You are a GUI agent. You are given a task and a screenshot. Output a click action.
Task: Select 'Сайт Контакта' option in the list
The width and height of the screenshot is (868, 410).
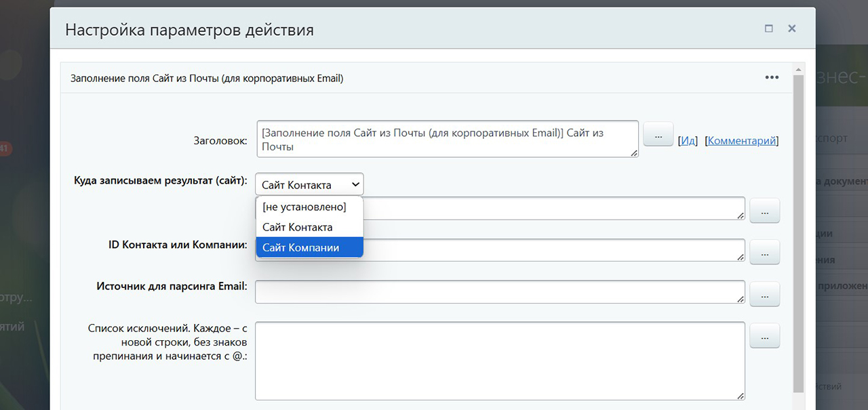[298, 227]
